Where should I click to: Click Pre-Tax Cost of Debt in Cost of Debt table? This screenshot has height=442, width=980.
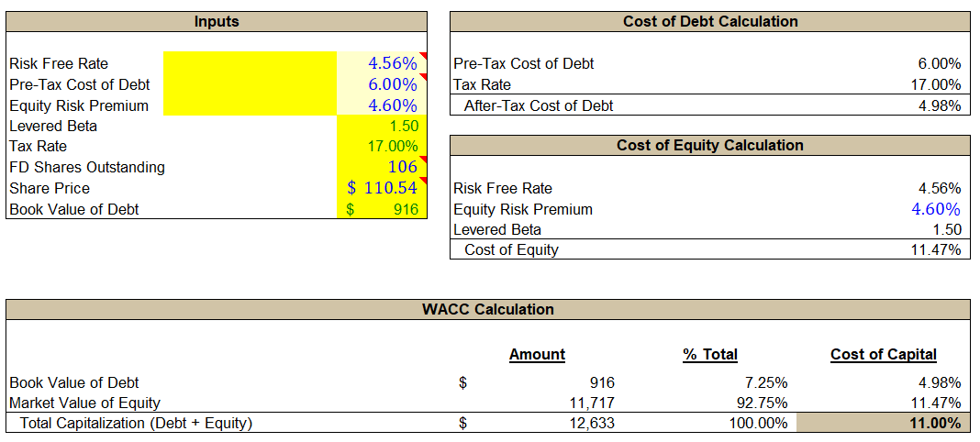point(524,63)
